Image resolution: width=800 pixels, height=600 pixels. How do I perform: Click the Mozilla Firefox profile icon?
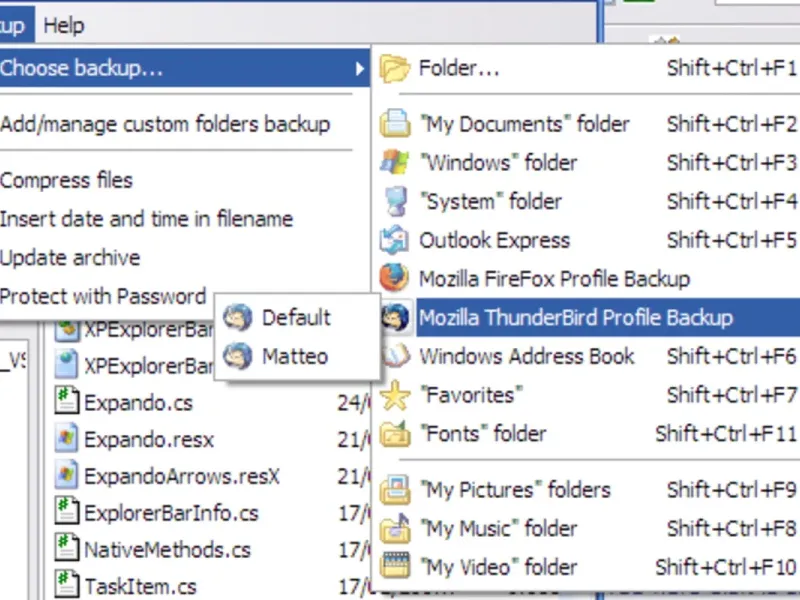pyautogui.click(x=396, y=279)
